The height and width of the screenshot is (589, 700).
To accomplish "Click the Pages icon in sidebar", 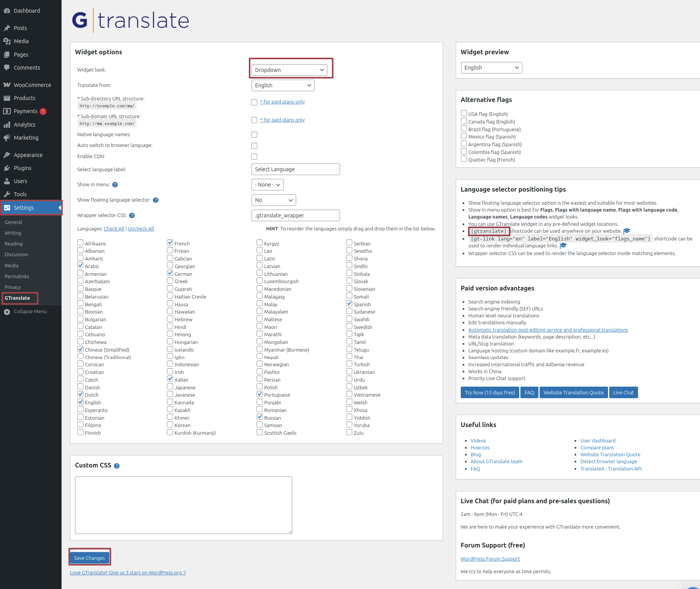I will [x=7, y=55].
